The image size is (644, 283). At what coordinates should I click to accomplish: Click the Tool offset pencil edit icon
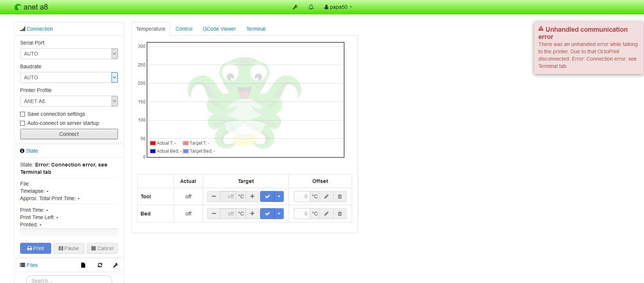tap(326, 196)
